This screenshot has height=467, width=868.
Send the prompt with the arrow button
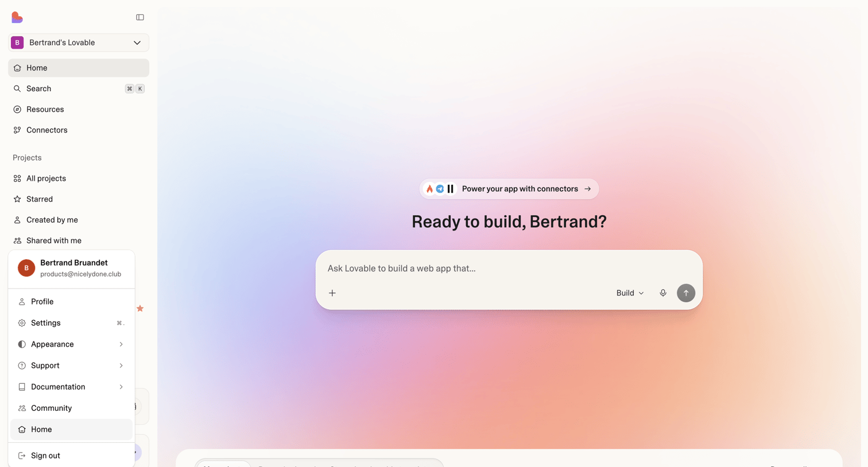(686, 293)
